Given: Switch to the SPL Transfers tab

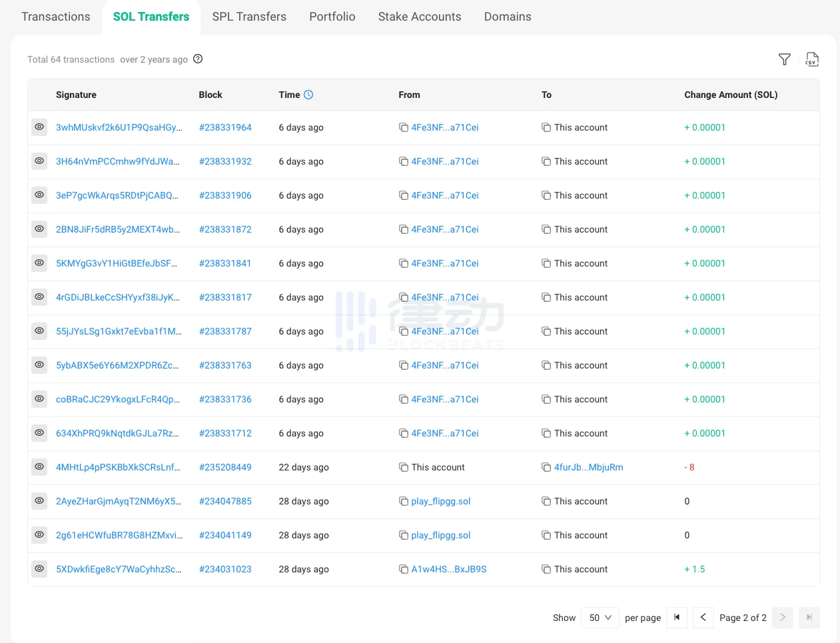Looking at the screenshot, I should click(x=249, y=17).
